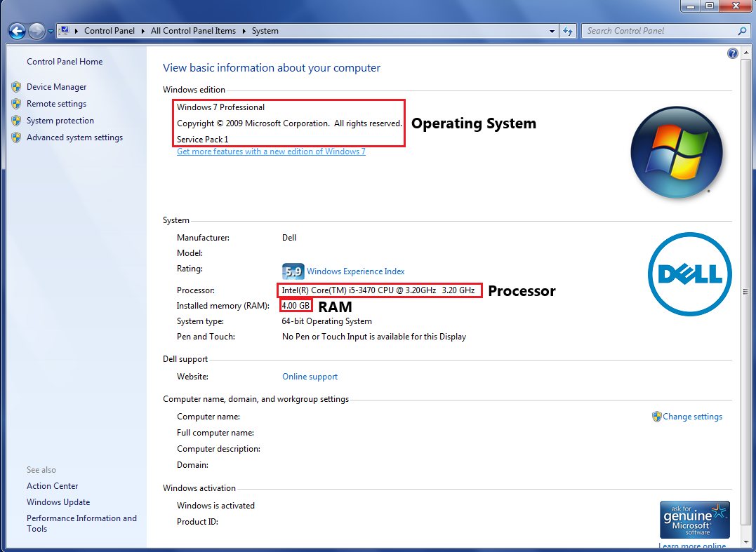Open Device Manager link
Image resolution: width=756 pixels, height=552 pixels.
(56, 87)
